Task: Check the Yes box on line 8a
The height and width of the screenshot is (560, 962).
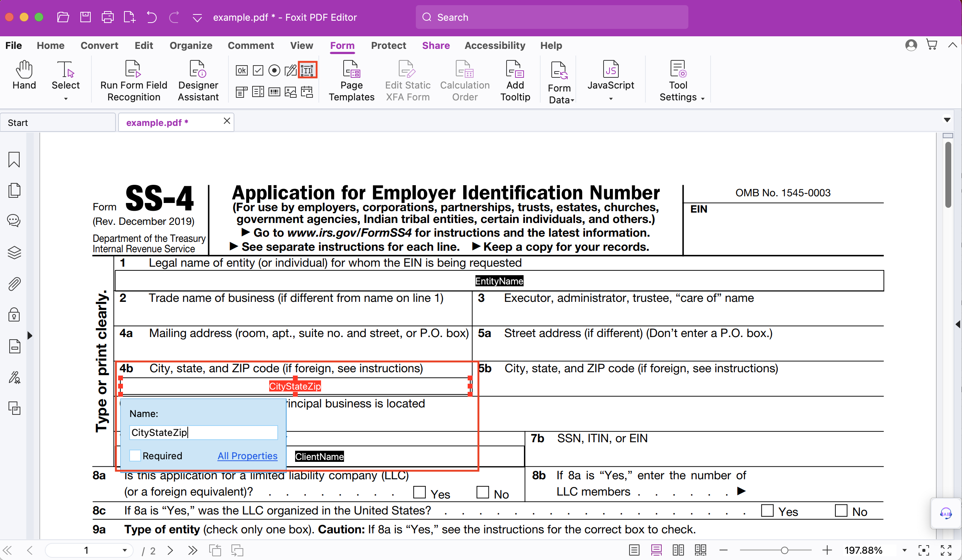Action: 419,492
